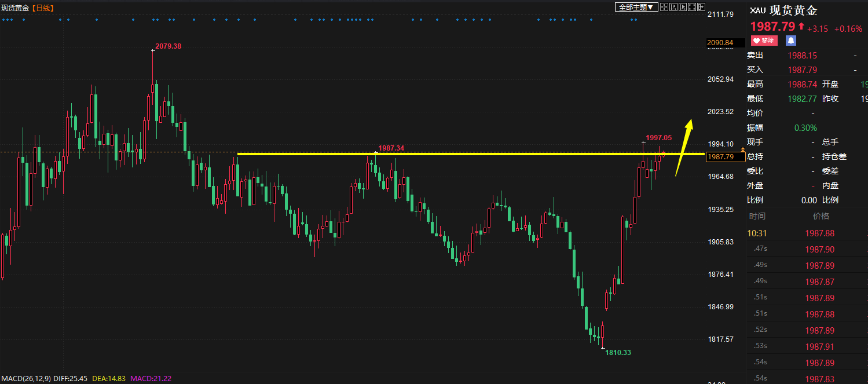
Task: Click the 1905.83 axis label
Action: pyautogui.click(x=721, y=242)
